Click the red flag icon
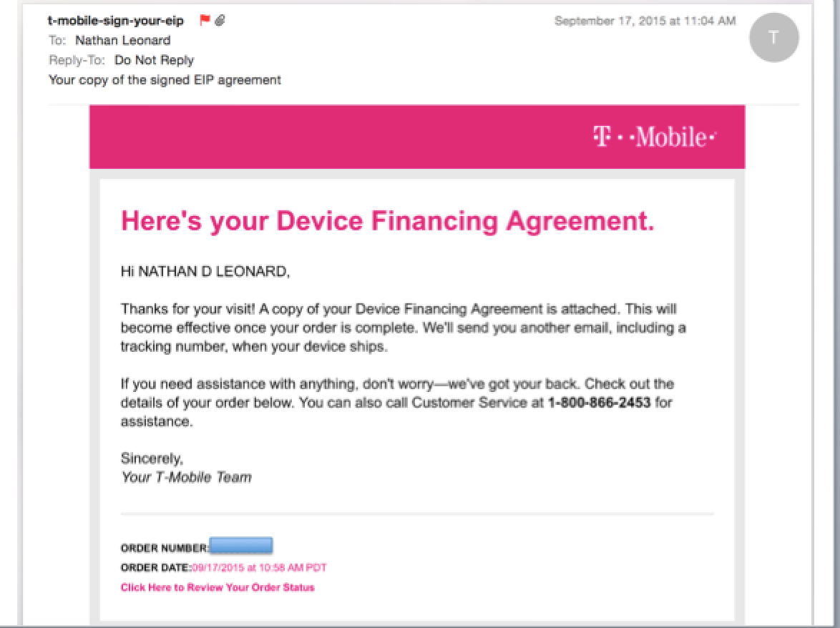 pos(205,20)
